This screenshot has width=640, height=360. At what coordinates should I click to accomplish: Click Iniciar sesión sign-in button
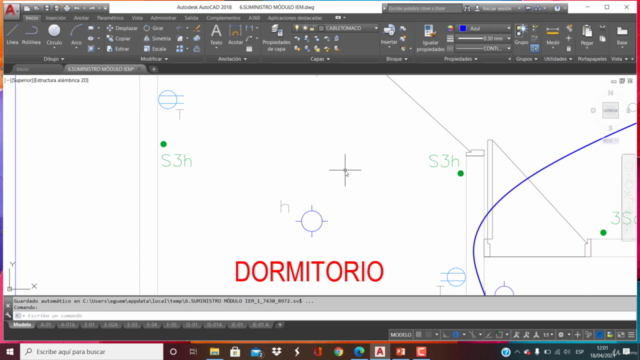(497, 8)
